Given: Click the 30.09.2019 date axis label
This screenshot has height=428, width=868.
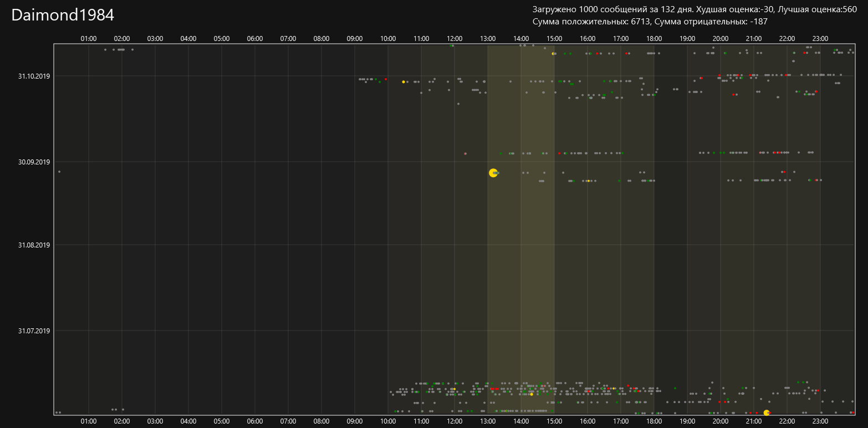Looking at the screenshot, I should coord(34,162).
